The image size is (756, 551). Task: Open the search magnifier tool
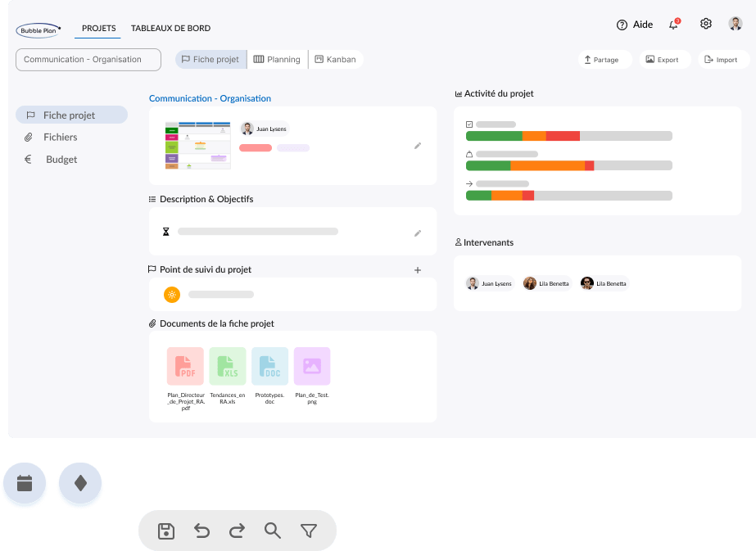point(273,531)
